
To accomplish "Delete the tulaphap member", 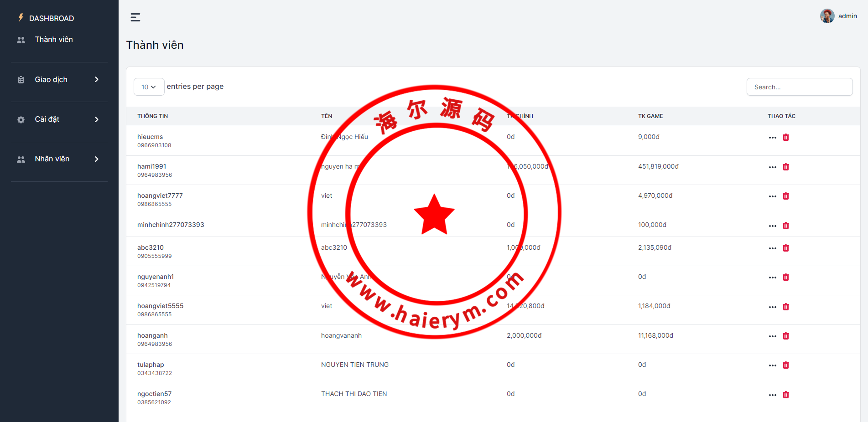I will point(785,365).
